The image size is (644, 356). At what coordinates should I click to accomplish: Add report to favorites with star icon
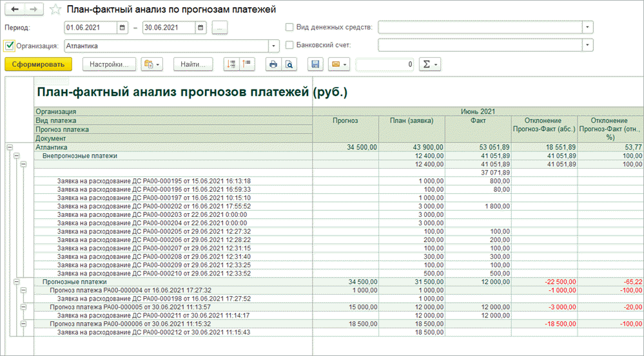point(56,10)
